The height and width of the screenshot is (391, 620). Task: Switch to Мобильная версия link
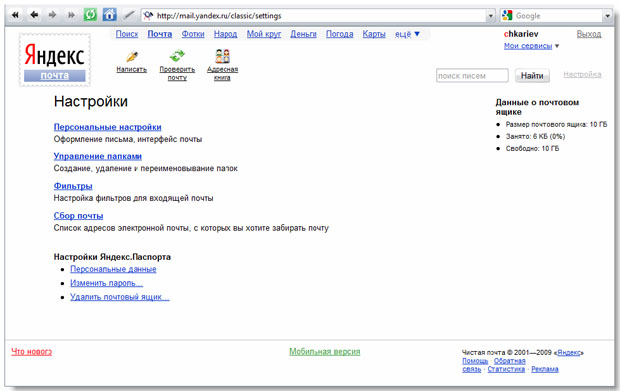[x=325, y=351]
